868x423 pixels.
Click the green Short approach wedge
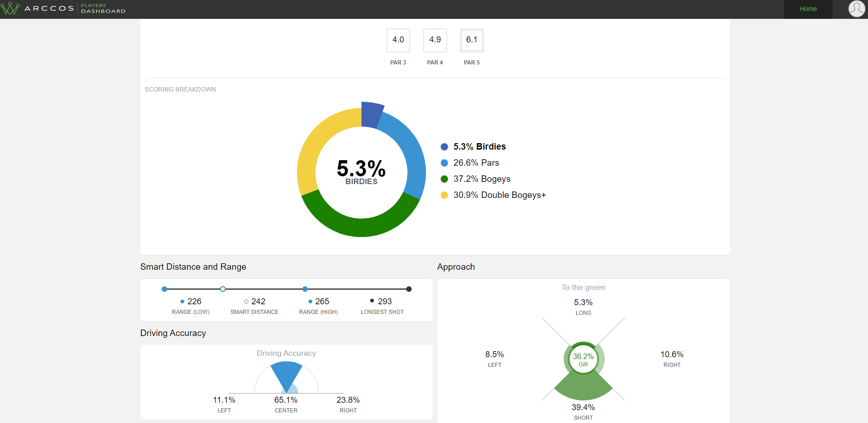click(x=583, y=388)
